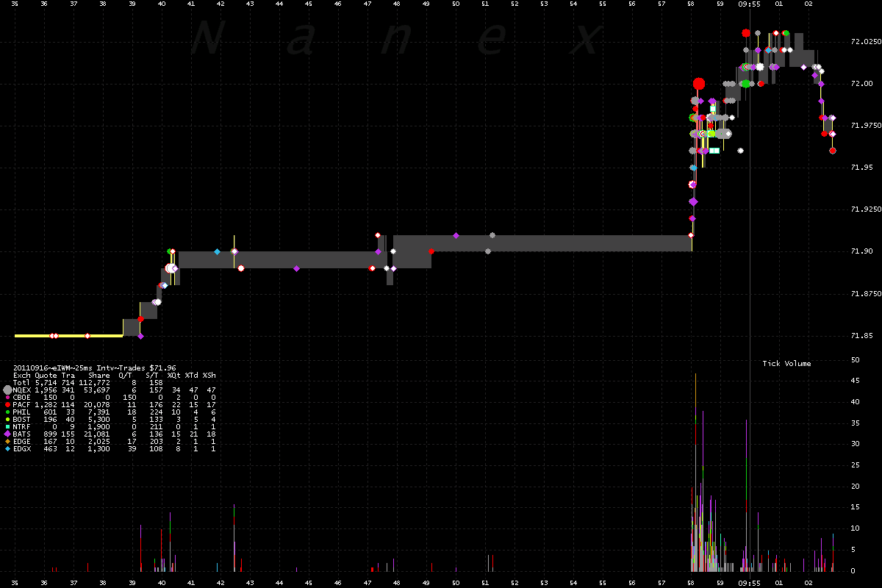
Task: Click PHIL share value '7,391'
Action: click(99, 412)
